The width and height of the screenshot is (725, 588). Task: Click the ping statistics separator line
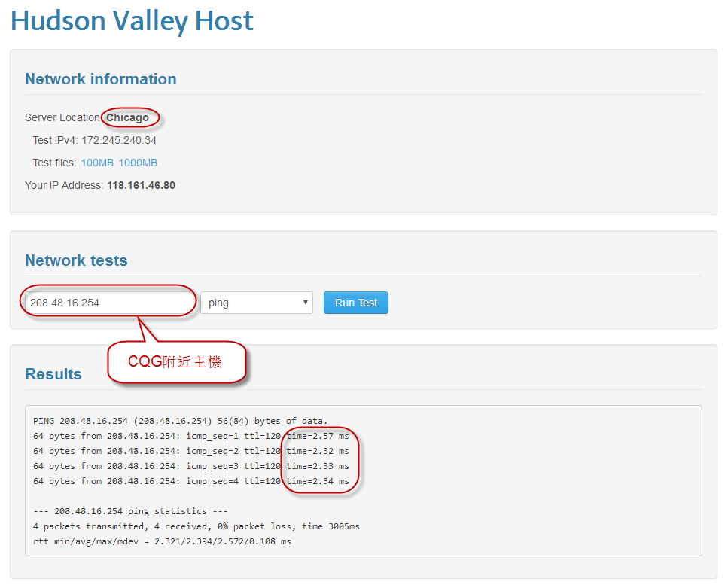[130, 511]
